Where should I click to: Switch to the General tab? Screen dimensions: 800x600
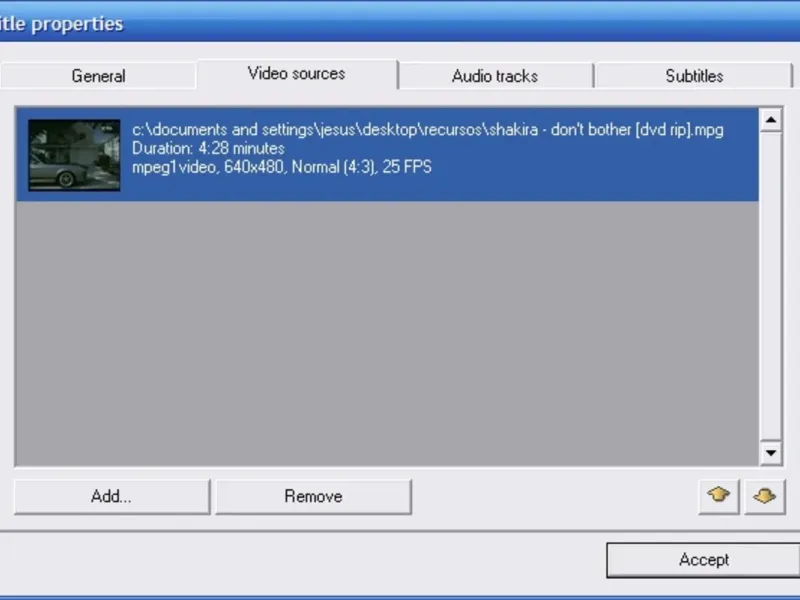98,76
